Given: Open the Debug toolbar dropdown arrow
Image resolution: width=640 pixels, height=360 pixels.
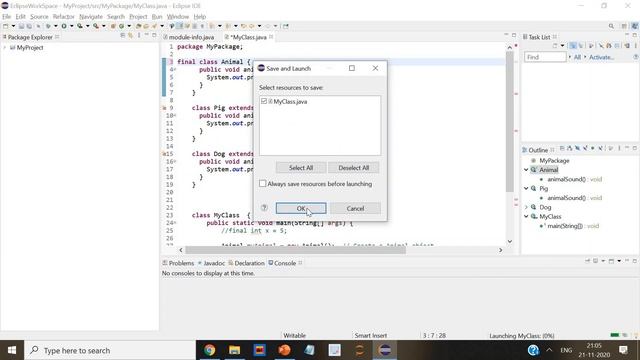Looking at the screenshot, I should (x=56, y=26).
